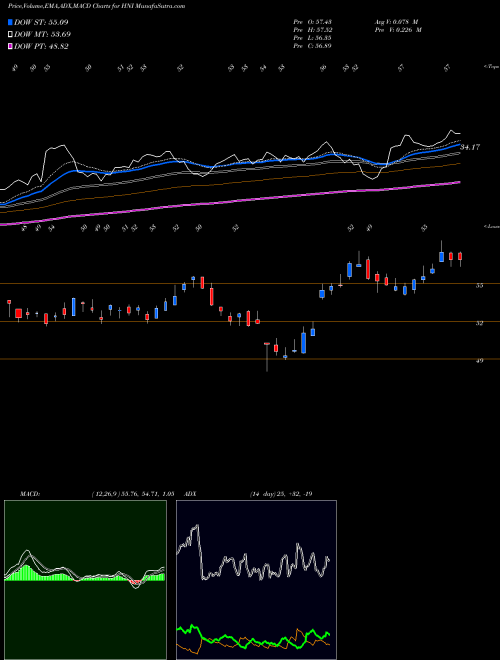Click the long-wick candle at the chart low
The width and height of the screenshot is (500, 660).
267,357
